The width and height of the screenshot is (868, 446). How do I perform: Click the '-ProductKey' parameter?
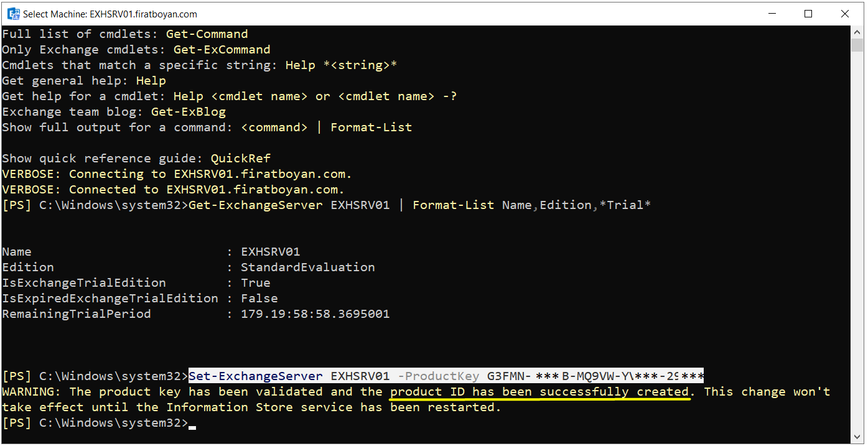[439, 376]
